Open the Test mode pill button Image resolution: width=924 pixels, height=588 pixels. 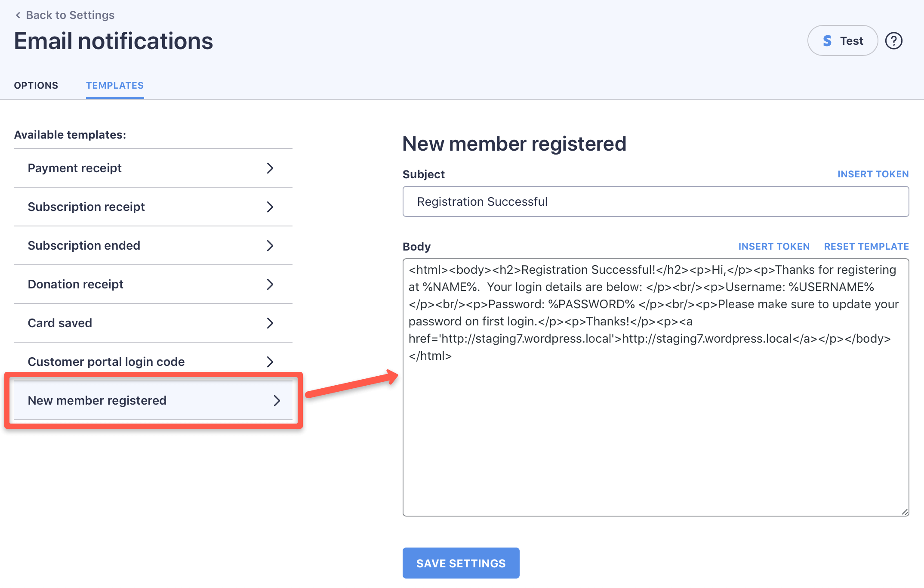pyautogui.click(x=842, y=41)
